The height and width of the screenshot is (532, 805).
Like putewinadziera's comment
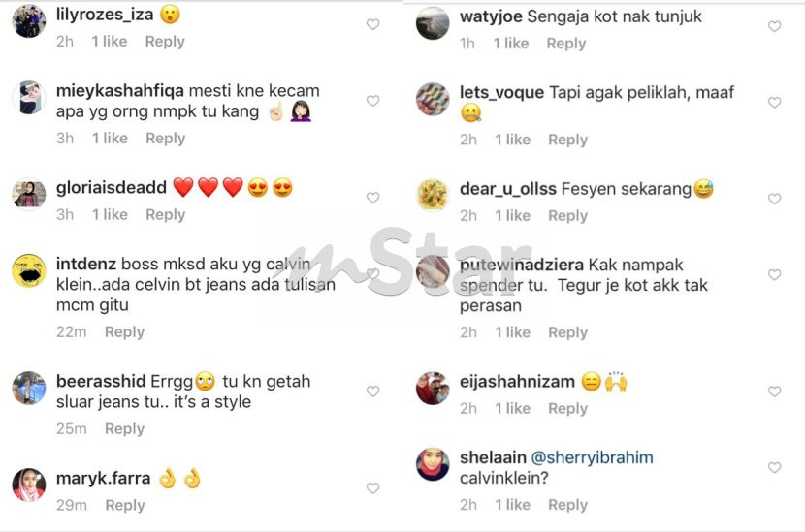click(774, 274)
